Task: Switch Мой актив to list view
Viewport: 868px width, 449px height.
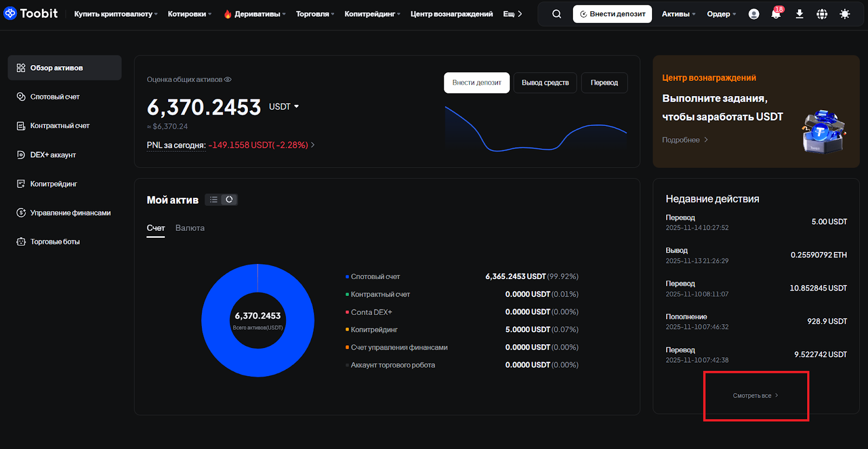Action: pos(214,200)
